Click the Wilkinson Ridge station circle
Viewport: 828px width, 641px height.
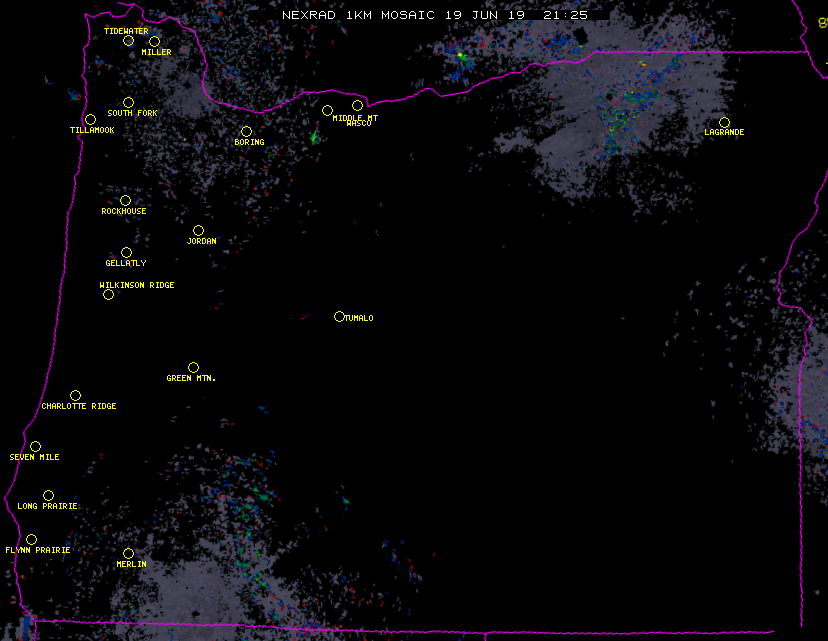pos(108,294)
